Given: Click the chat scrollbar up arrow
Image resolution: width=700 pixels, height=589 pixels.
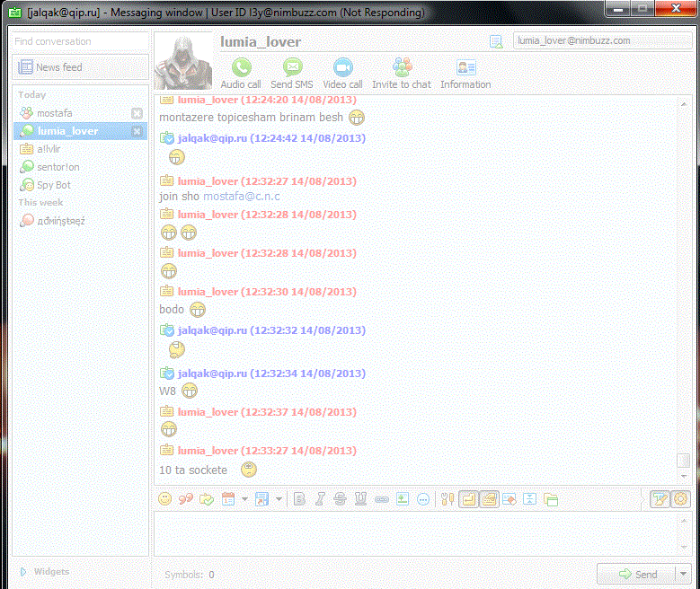Looking at the screenshot, I should [684, 104].
